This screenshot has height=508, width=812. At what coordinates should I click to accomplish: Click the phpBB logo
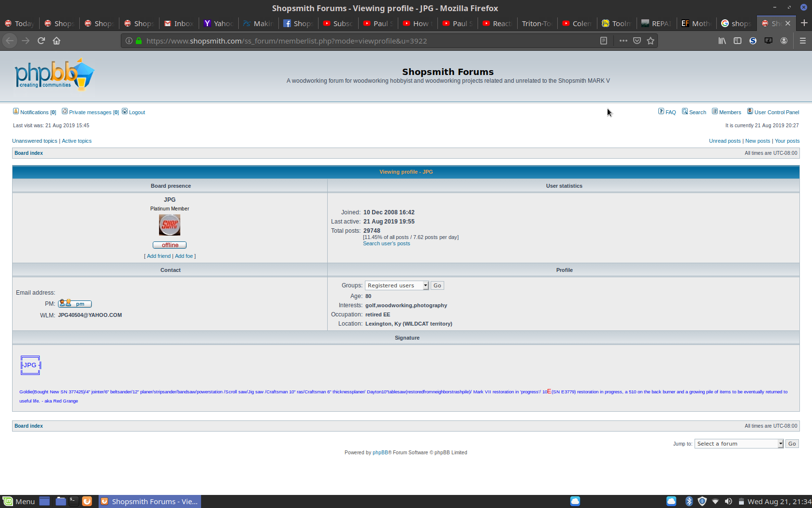click(x=54, y=75)
